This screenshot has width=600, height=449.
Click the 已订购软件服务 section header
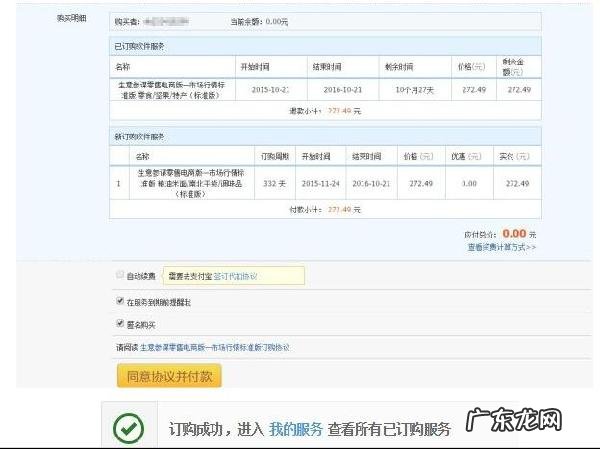[x=325, y=46]
